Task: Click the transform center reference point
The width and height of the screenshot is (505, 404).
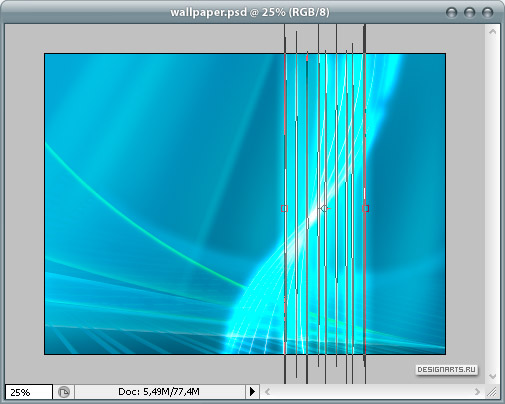Action: coord(324,209)
